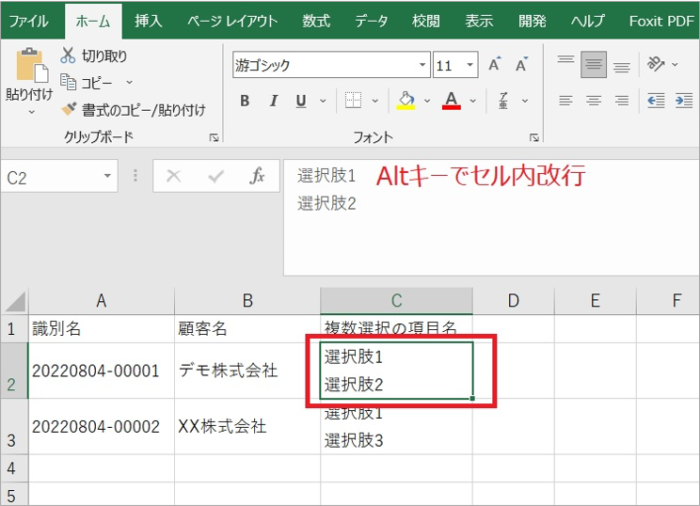Image resolution: width=700 pixels, height=506 pixels.
Task: Switch to the Foxit PDF tab
Action: 662,21
